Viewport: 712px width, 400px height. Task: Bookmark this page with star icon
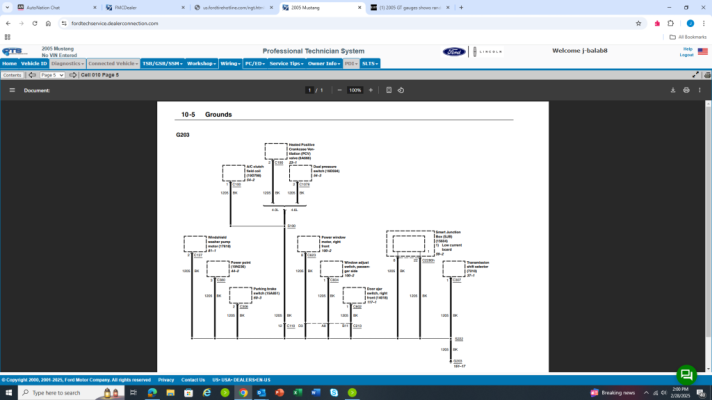(x=638, y=23)
